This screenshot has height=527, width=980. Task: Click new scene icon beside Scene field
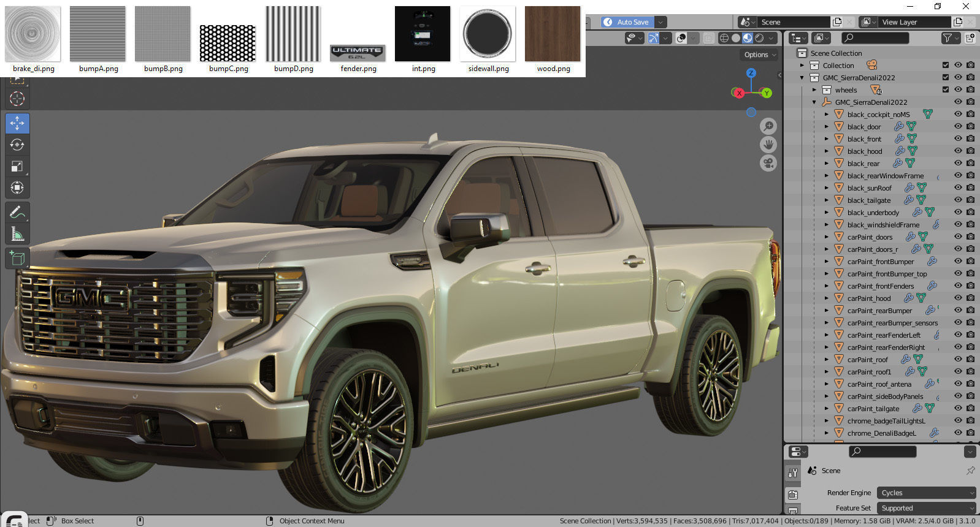(837, 22)
